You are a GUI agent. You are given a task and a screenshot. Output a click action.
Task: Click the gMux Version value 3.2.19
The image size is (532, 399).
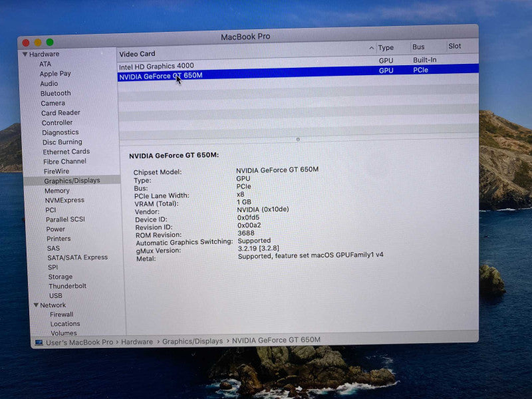(258, 248)
